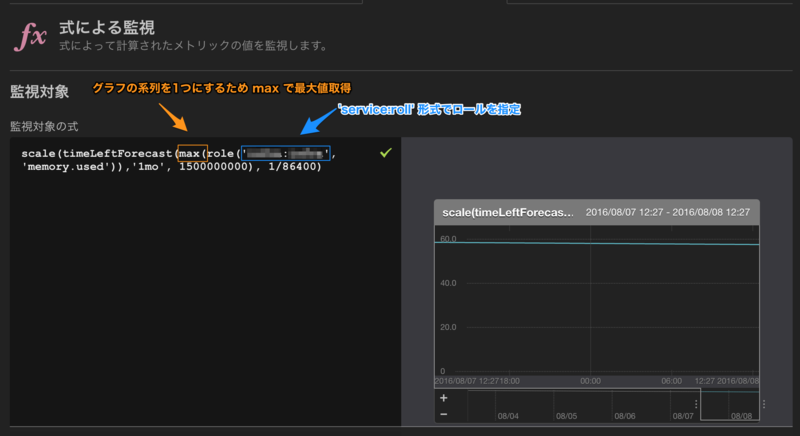
Task: Click the 06:00 label on graph axis
Action: pos(671,381)
